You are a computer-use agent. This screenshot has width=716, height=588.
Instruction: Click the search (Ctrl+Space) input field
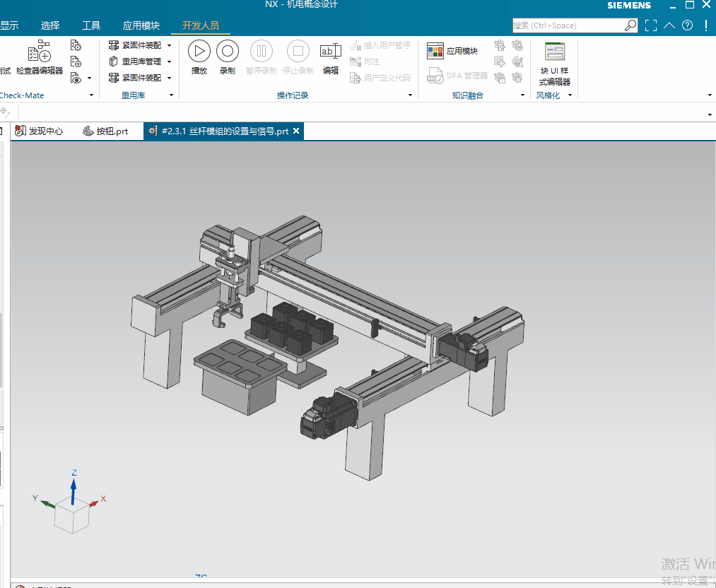pyautogui.click(x=568, y=25)
